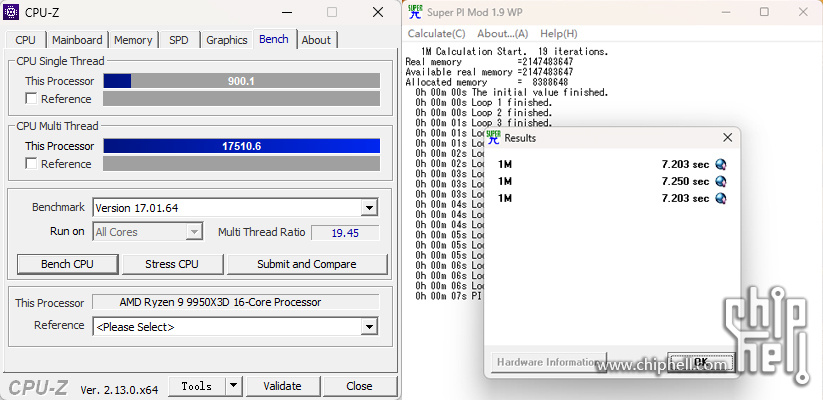Click Submit and Compare button

pyautogui.click(x=307, y=264)
